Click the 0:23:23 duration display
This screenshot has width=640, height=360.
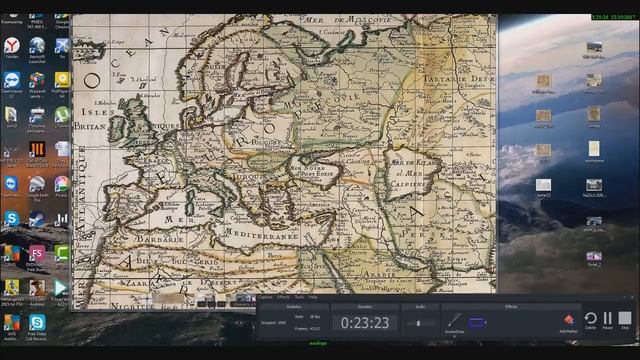click(x=365, y=323)
